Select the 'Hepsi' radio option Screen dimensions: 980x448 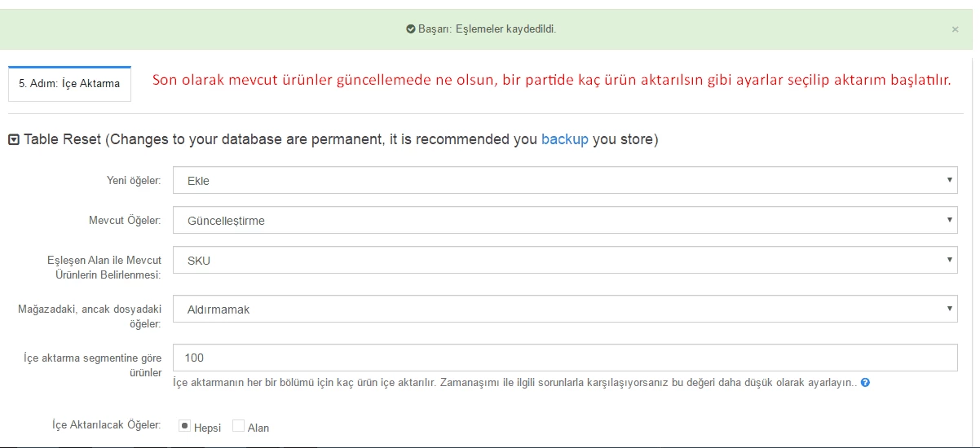pyautogui.click(x=184, y=426)
